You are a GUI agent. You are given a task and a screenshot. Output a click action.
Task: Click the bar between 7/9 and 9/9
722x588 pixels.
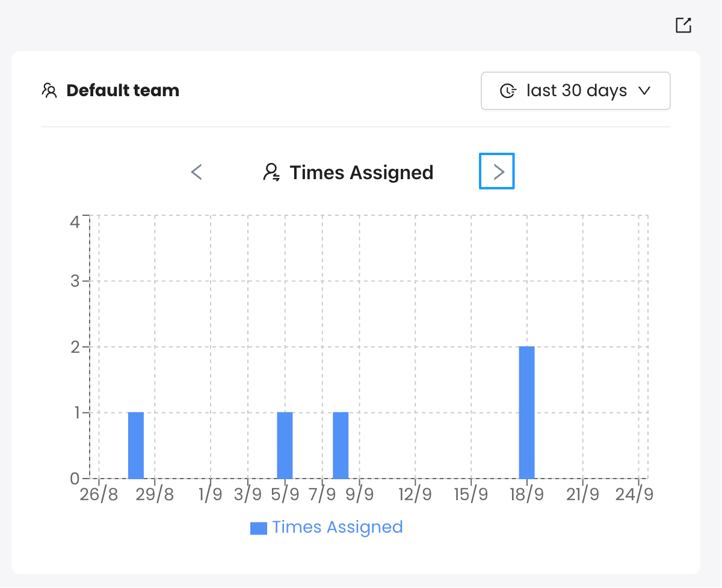point(341,446)
